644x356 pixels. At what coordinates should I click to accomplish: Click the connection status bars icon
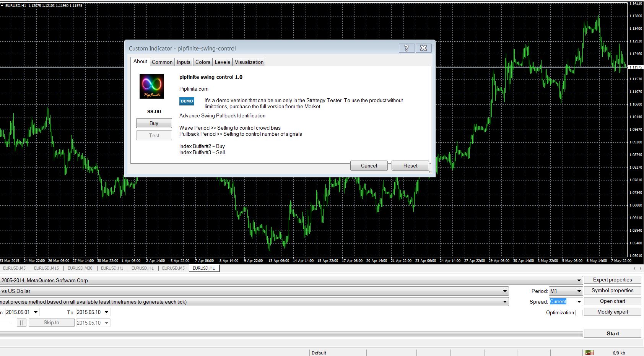coord(589,353)
